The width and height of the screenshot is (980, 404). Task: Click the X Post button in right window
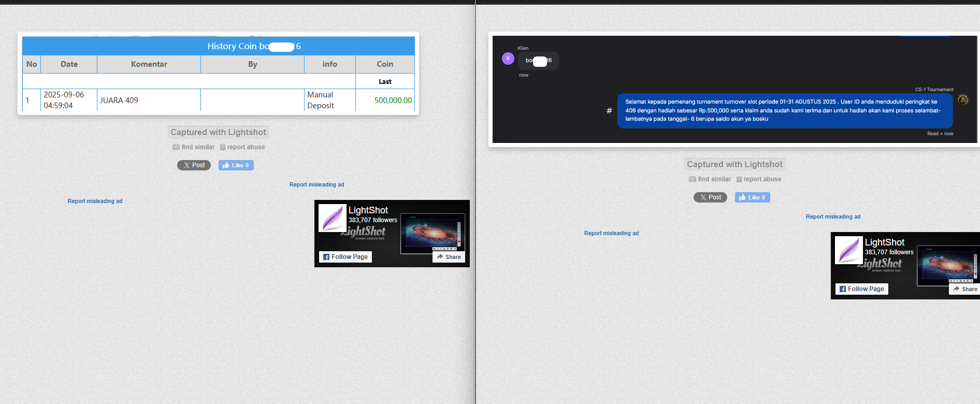click(x=710, y=197)
